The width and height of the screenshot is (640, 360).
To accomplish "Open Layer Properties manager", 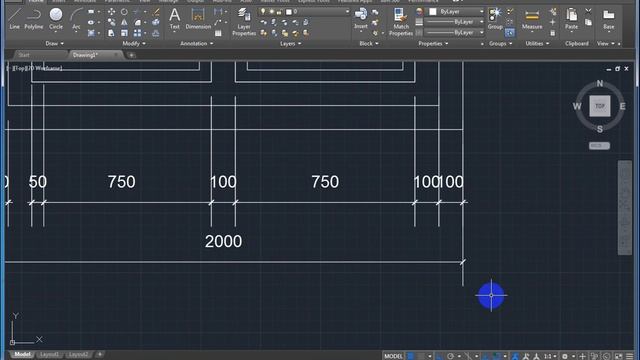I will click(244, 22).
